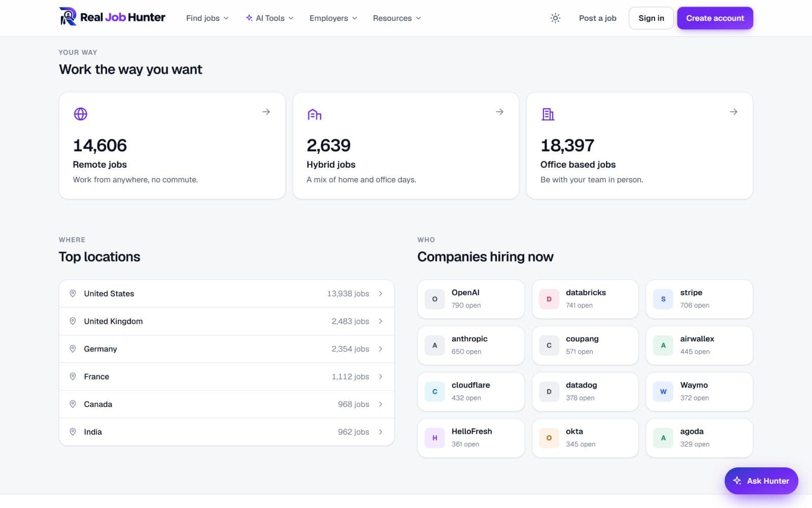812x508 pixels.
Task: Click the Companies hiring now heading
Action: point(485,257)
